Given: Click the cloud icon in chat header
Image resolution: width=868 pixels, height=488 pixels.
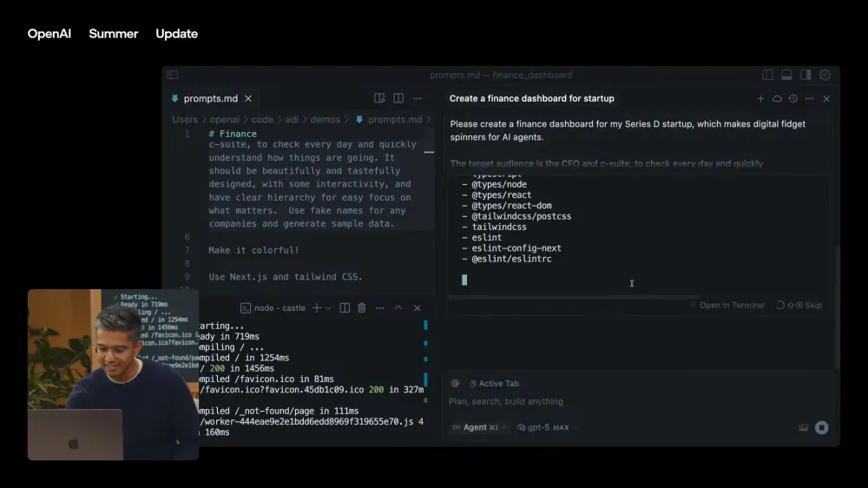Looking at the screenshot, I should click(x=777, y=99).
